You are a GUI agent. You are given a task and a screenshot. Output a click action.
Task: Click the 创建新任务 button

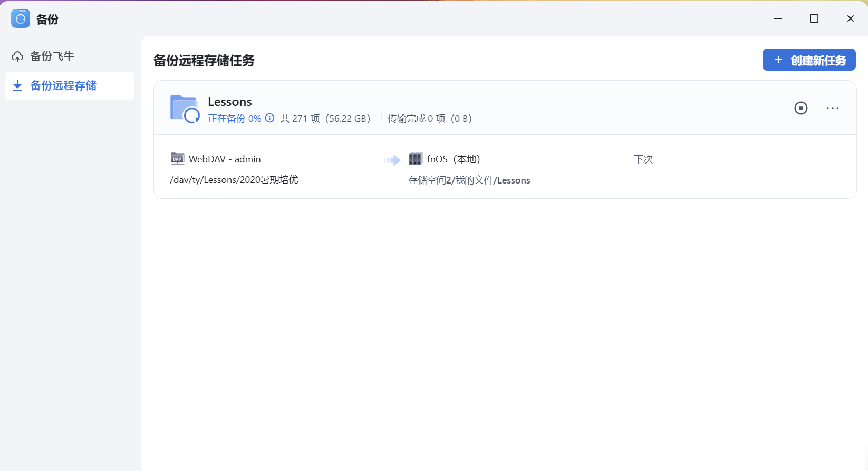(x=809, y=60)
